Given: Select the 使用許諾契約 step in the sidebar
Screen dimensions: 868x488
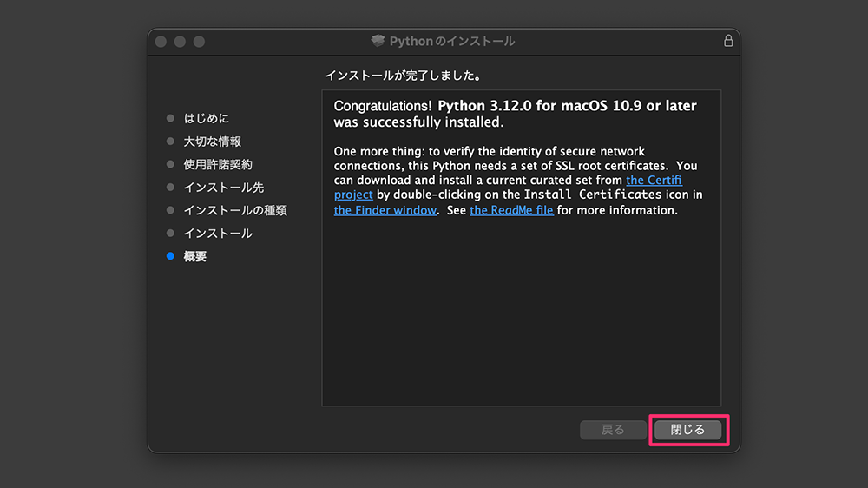Looking at the screenshot, I should 218,164.
